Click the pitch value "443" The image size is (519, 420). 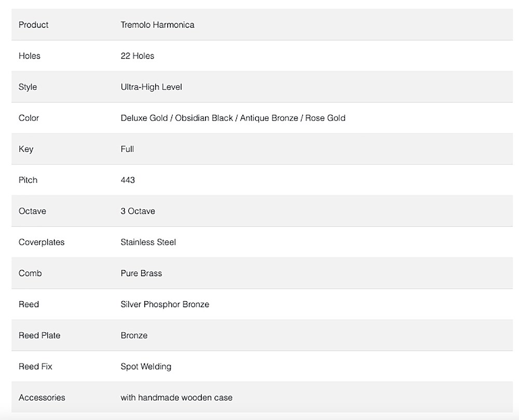click(x=128, y=180)
